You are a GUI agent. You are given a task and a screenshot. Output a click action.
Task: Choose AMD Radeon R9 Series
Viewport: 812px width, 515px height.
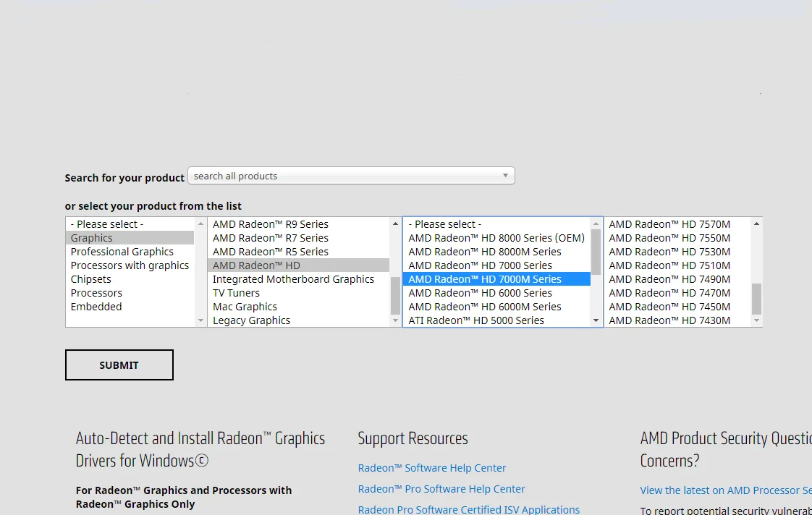click(300, 224)
